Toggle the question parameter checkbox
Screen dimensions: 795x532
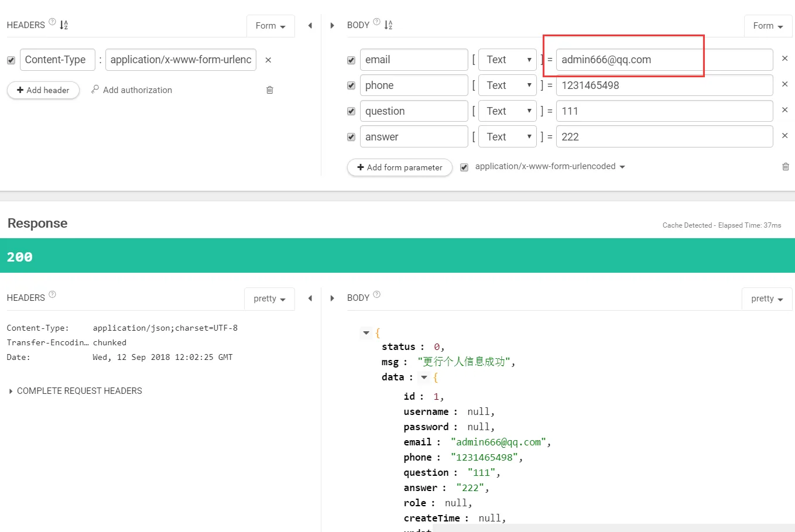(351, 111)
